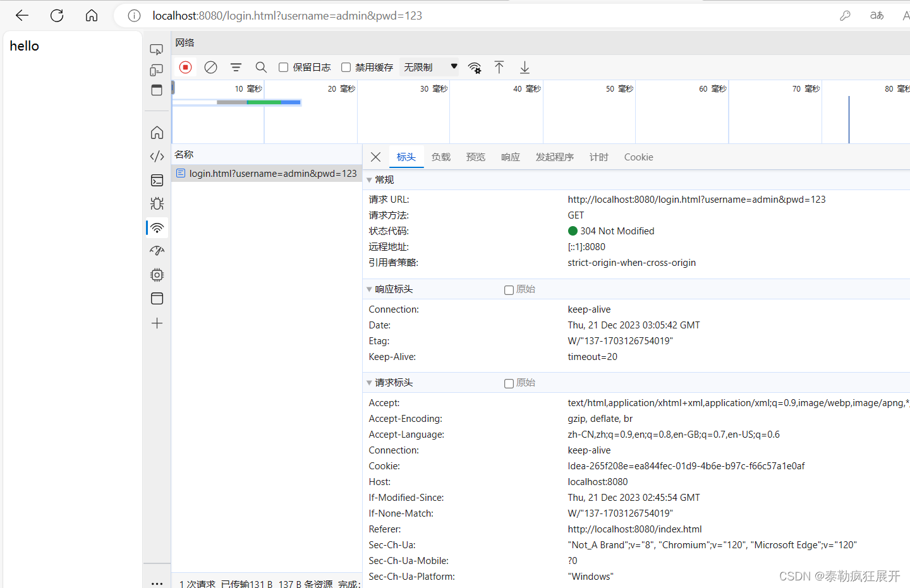Reload the page with refresh icon
The width and height of the screenshot is (910, 588).
57,15
